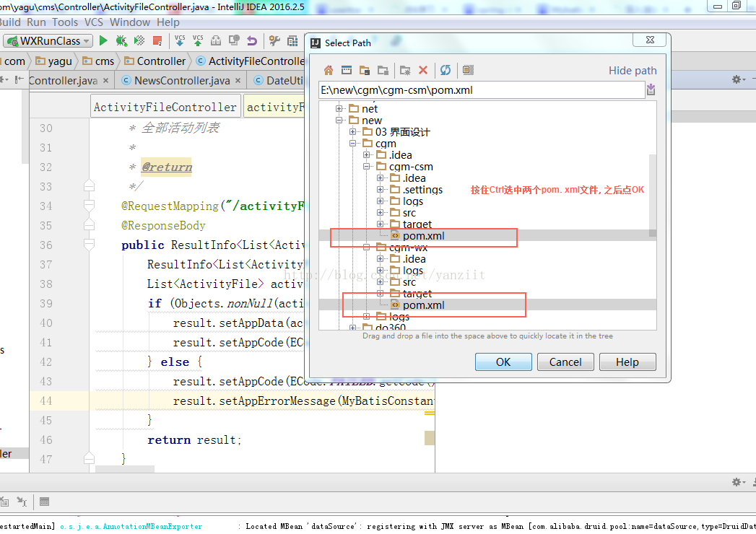Click the file tree vertical scrollbar

(652, 195)
